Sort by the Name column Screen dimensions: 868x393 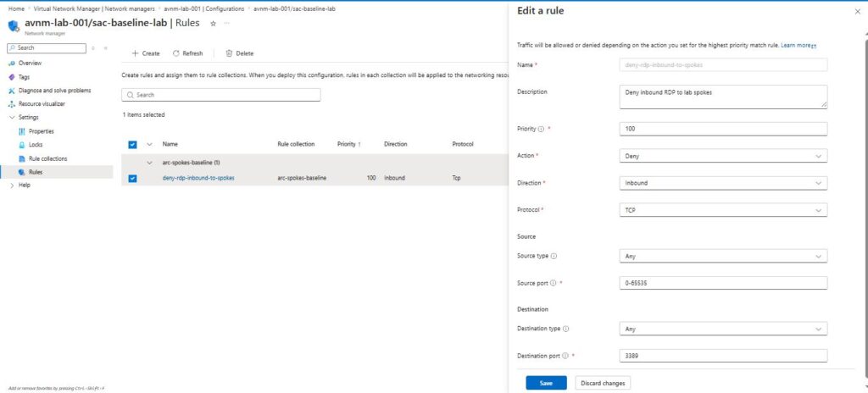170,144
